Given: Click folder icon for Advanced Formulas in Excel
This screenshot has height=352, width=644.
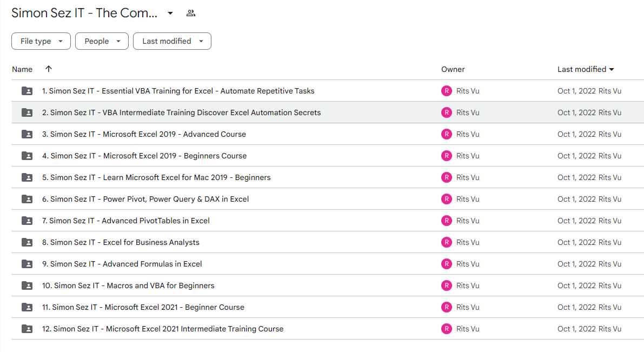Looking at the screenshot, I should click(27, 264).
